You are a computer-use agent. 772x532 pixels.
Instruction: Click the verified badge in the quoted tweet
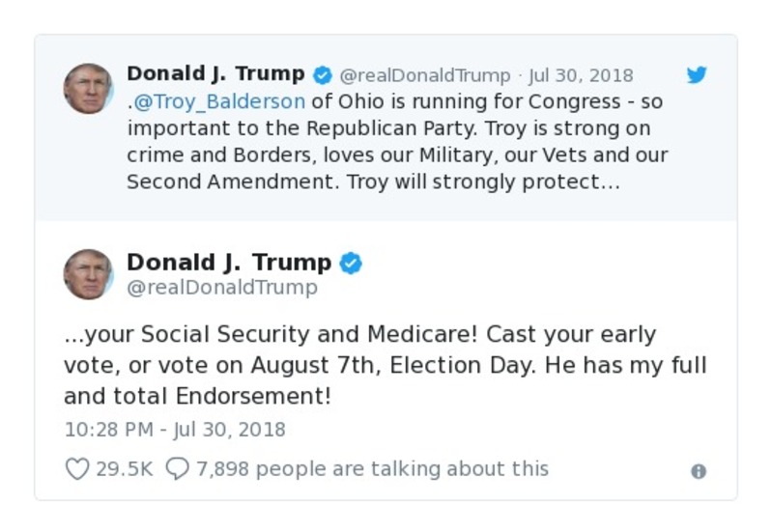click(x=323, y=74)
